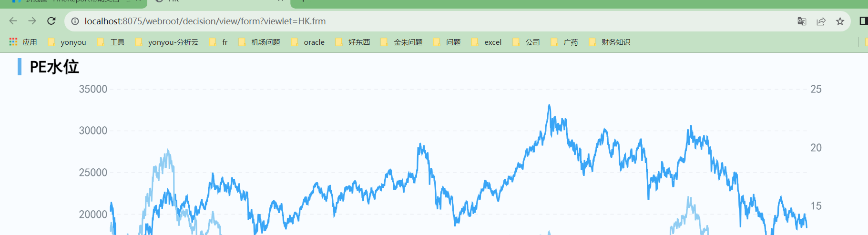868x235 pixels.
Task: Go forward to the next page
Action: click(x=32, y=21)
